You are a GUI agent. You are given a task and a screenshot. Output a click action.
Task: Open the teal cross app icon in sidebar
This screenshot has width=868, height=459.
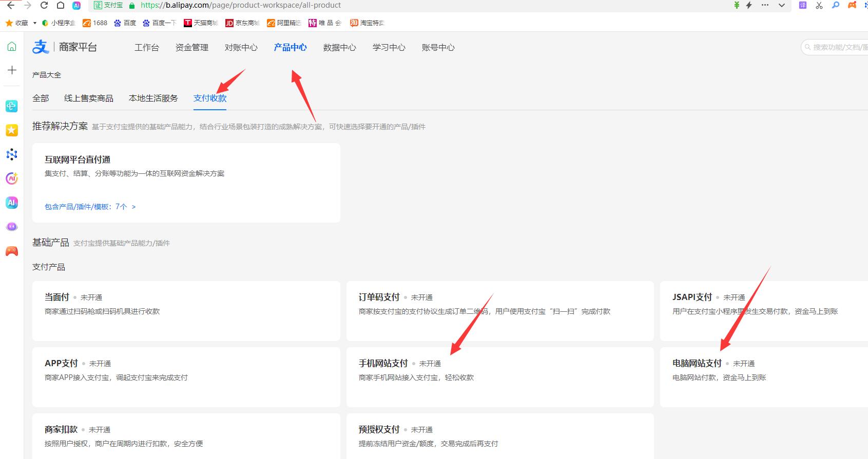click(x=12, y=106)
